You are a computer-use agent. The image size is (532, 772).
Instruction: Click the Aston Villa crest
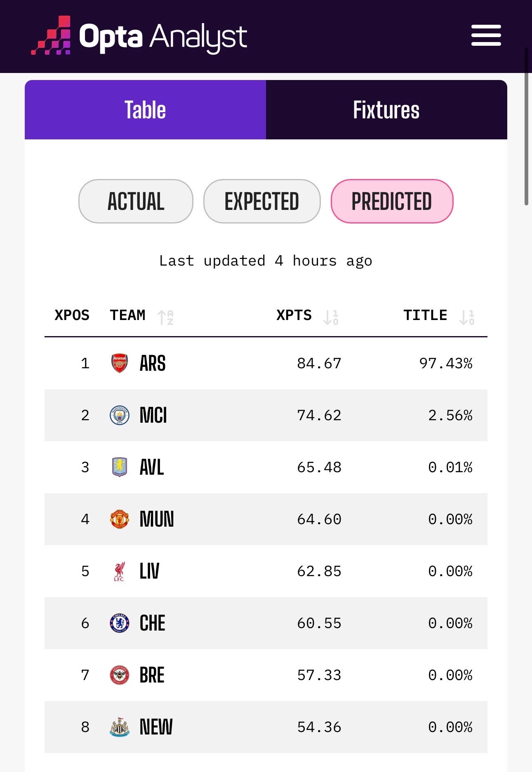120,467
